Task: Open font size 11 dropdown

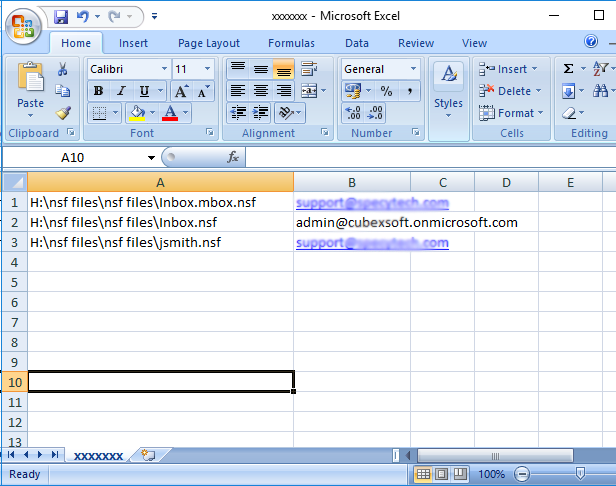Action: [207, 69]
